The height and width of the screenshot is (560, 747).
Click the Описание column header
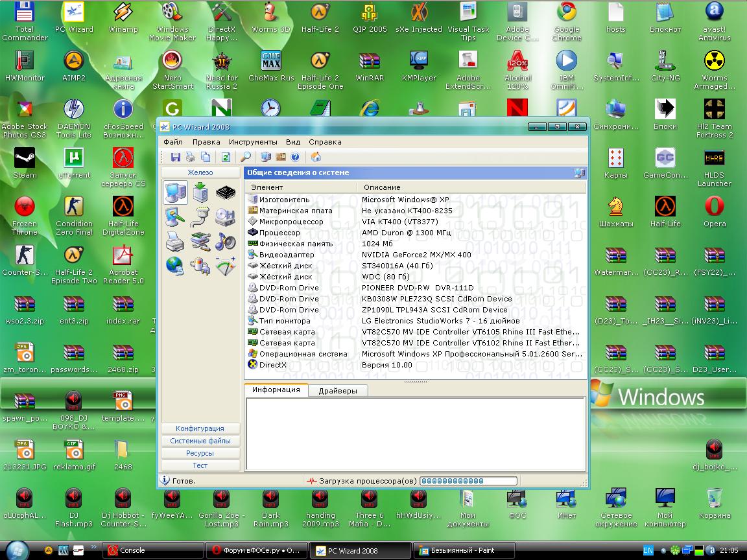click(382, 187)
